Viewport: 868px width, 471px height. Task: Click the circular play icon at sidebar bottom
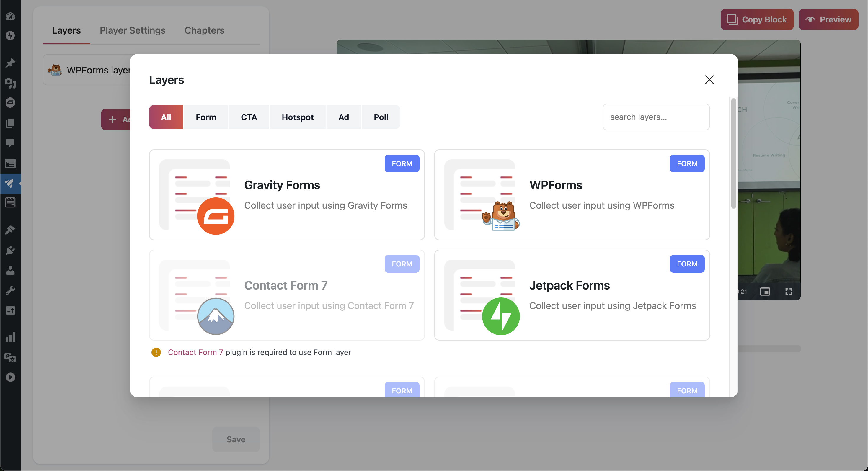click(10, 377)
